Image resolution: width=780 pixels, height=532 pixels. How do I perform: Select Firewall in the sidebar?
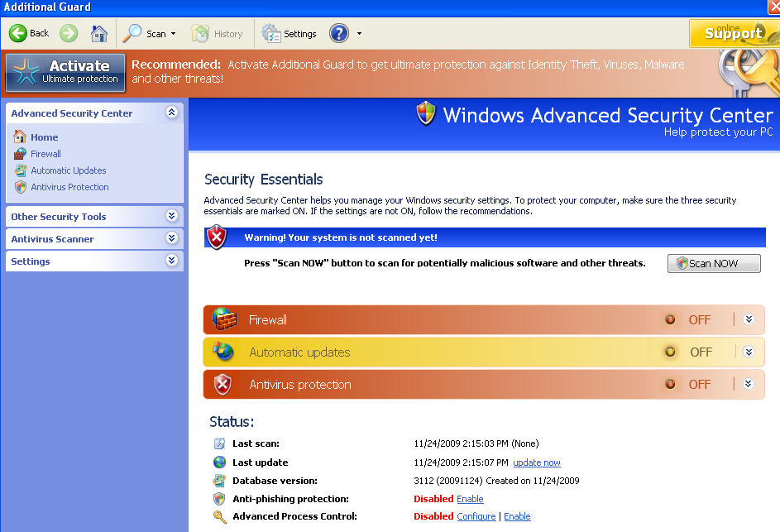click(x=45, y=154)
